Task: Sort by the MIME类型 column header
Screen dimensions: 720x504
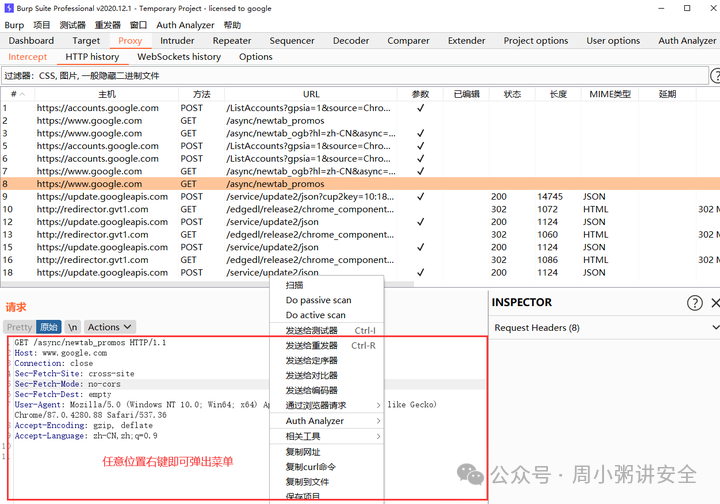Action: point(610,94)
